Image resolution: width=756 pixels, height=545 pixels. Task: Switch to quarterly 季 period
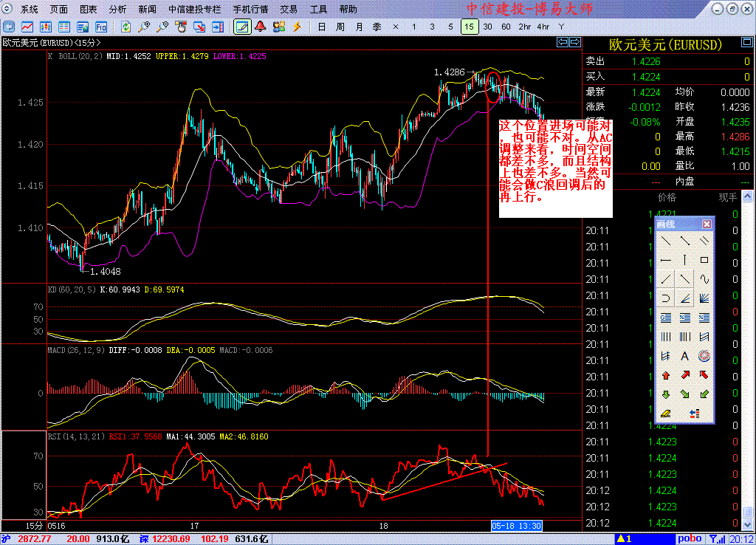click(x=377, y=27)
